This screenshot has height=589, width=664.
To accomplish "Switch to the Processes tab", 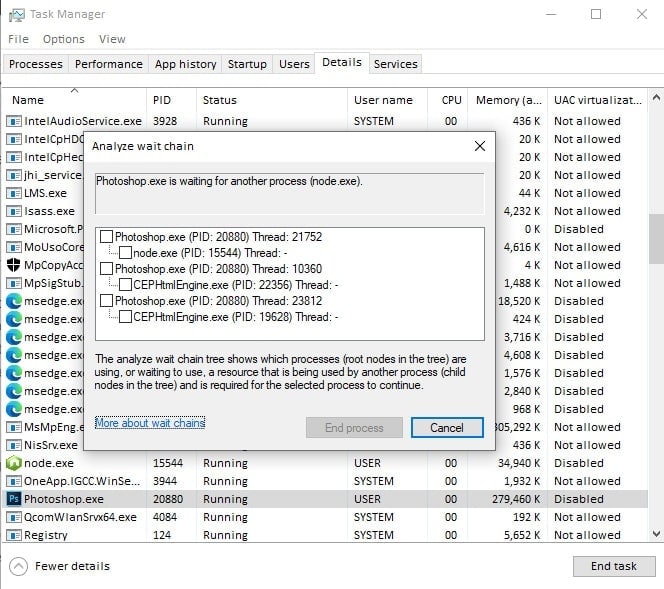I will [x=36, y=64].
